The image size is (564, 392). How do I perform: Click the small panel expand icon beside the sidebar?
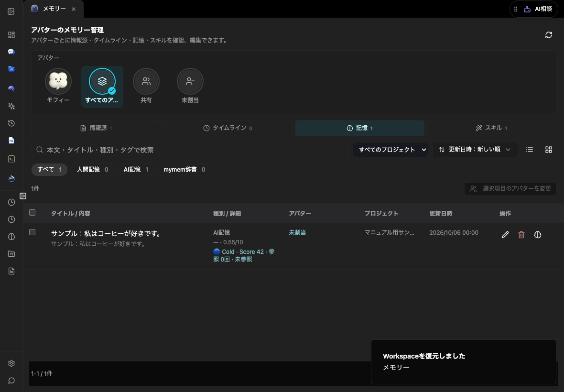pyautogui.click(x=23, y=196)
